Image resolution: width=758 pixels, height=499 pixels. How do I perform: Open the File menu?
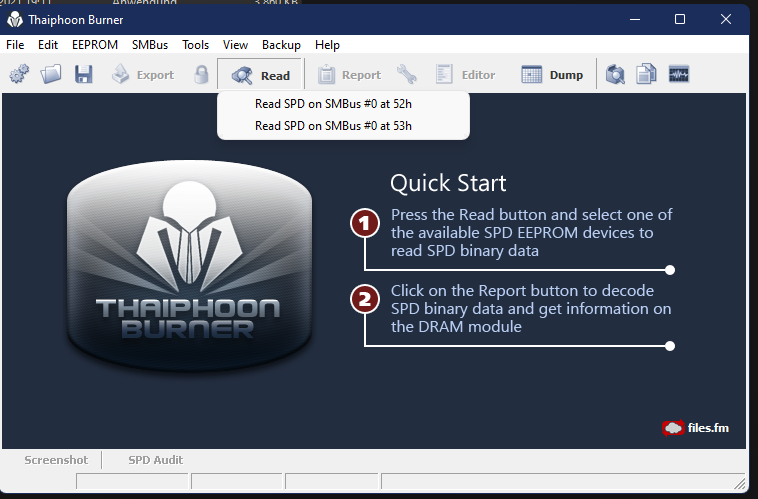(x=15, y=45)
